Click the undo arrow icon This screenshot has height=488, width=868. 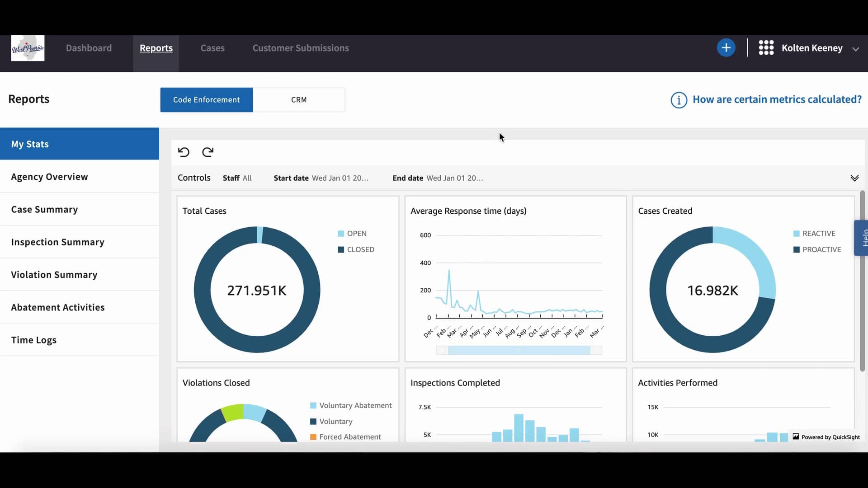coord(184,152)
